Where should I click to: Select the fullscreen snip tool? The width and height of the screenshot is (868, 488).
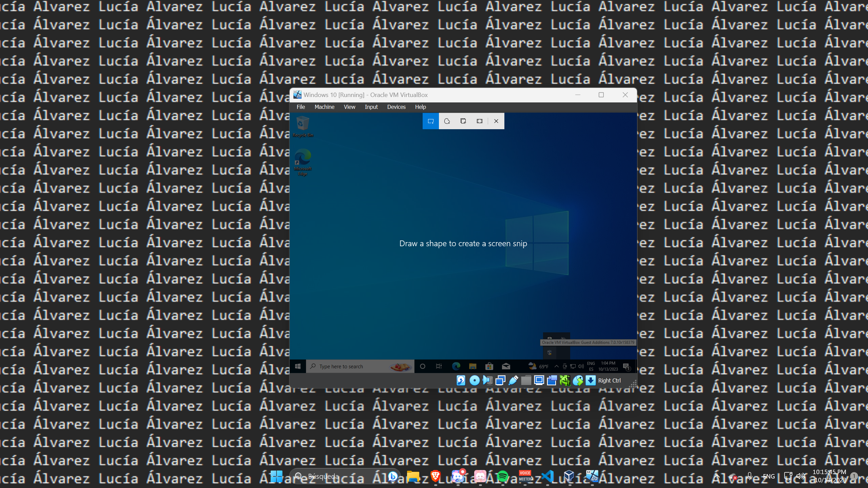pyautogui.click(x=479, y=121)
